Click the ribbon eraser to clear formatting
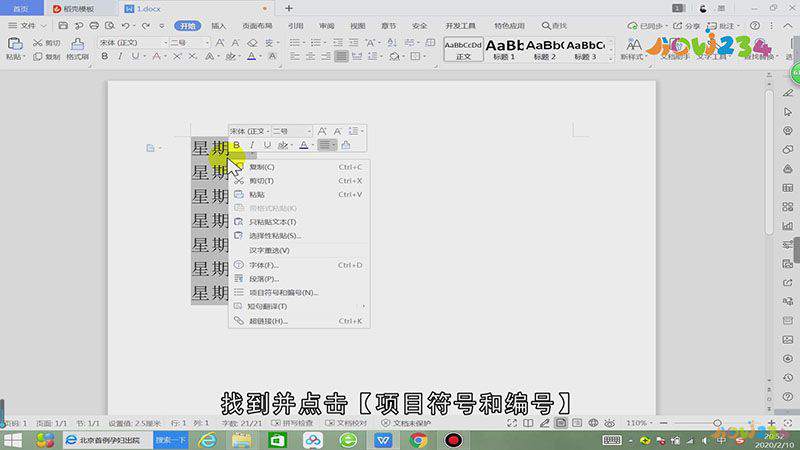Image resolution: width=800 pixels, height=450 pixels. (x=252, y=43)
